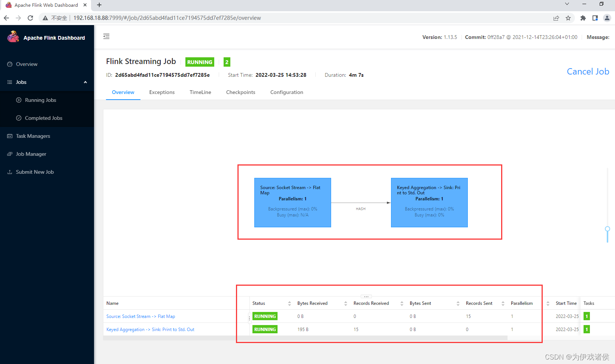
Task: Open the Configuration tab
Action: 287,92
